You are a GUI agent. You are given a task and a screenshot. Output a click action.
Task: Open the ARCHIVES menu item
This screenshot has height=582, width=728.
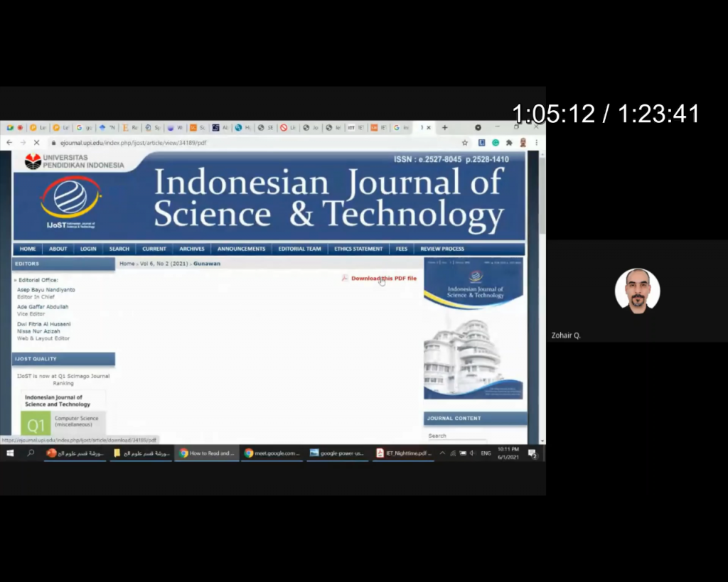click(x=192, y=249)
